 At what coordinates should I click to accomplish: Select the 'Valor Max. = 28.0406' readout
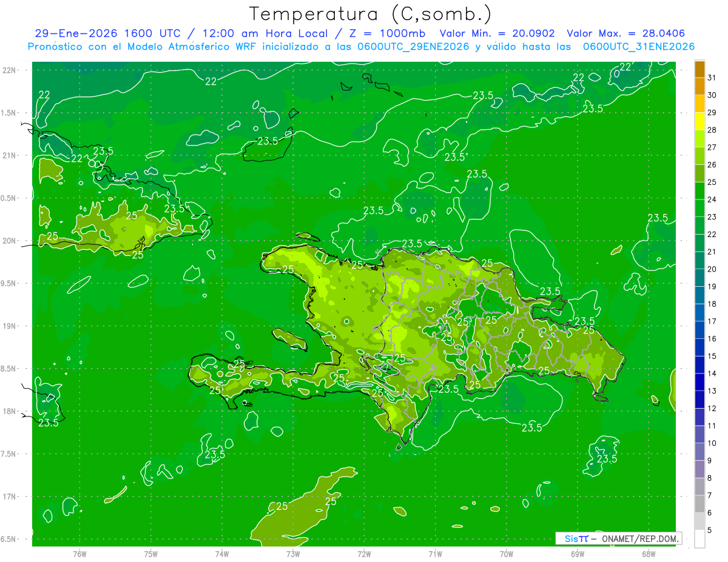pos(625,33)
